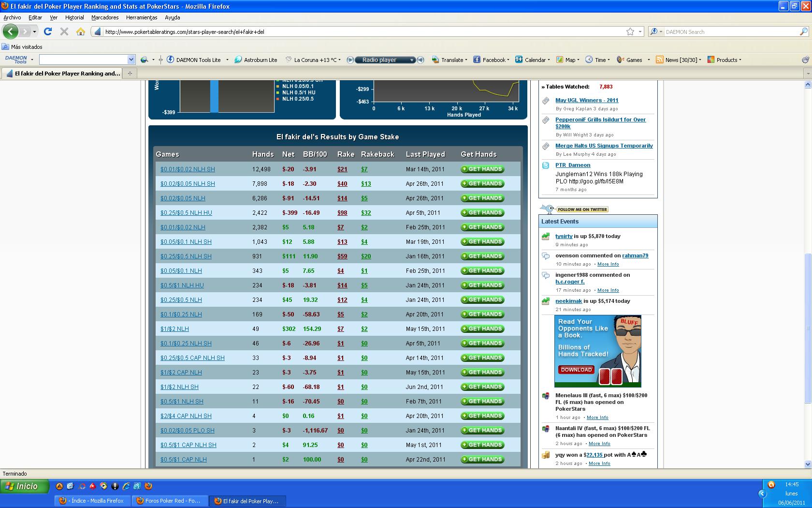The image size is (812, 508).
Task: Open the Marcadores menu
Action: [x=105, y=17]
